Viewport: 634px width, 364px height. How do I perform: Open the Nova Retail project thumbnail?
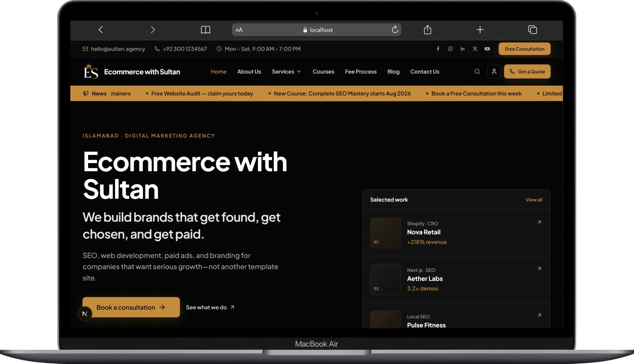(385, 233)
